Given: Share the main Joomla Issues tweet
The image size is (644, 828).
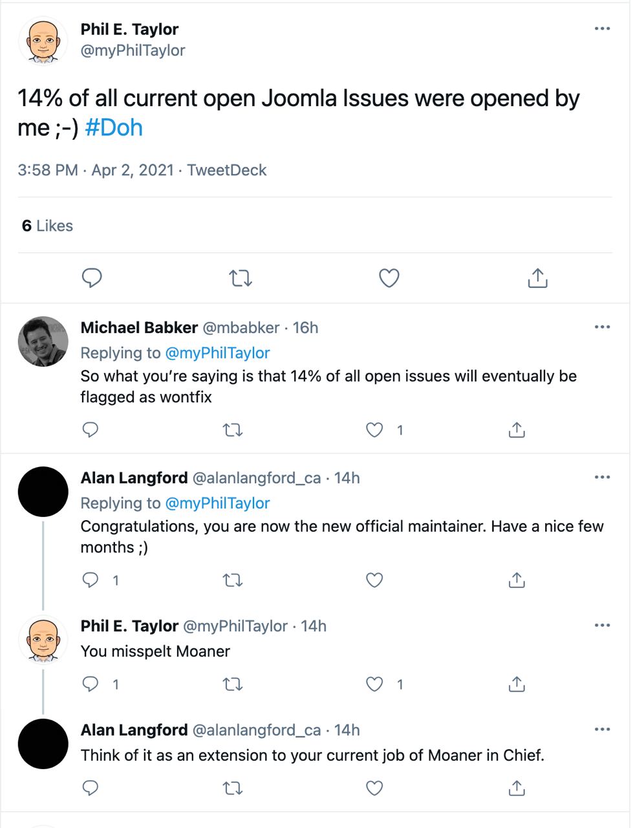Looking at the screenshot, I should point(537,278).
